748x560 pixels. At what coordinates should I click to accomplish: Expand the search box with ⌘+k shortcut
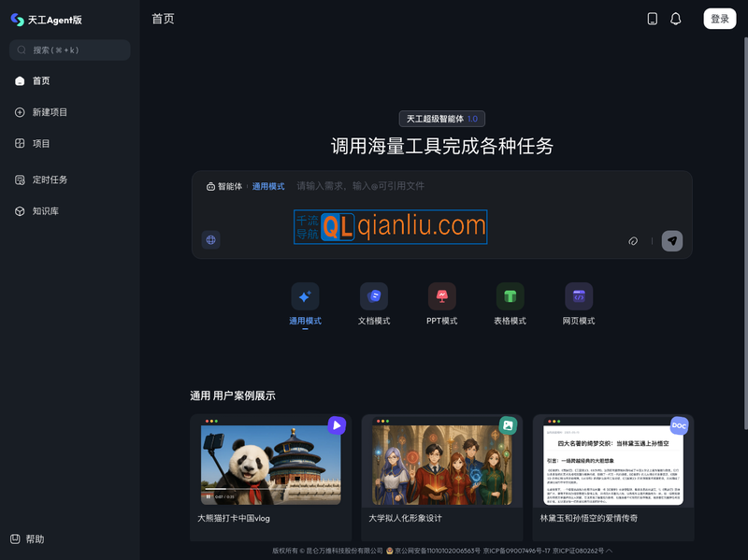67,50
